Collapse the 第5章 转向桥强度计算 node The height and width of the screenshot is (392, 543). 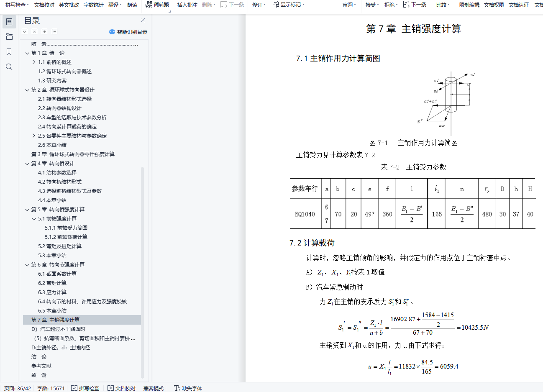[27, 210]
